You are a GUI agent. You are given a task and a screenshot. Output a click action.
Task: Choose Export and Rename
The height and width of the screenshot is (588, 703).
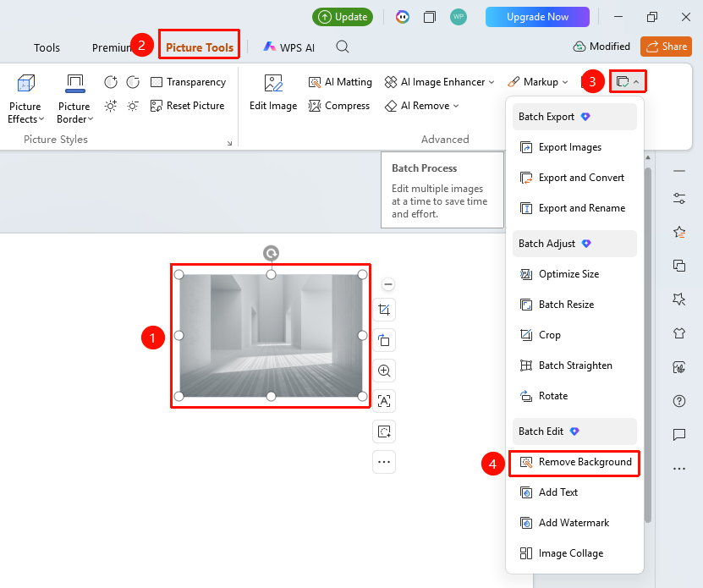pos(574,208)
